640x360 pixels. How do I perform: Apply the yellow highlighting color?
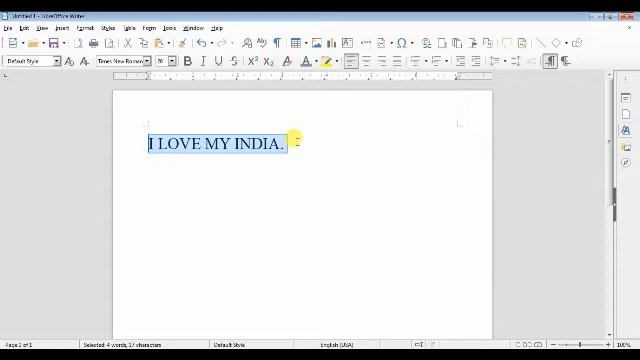[326, 61]
